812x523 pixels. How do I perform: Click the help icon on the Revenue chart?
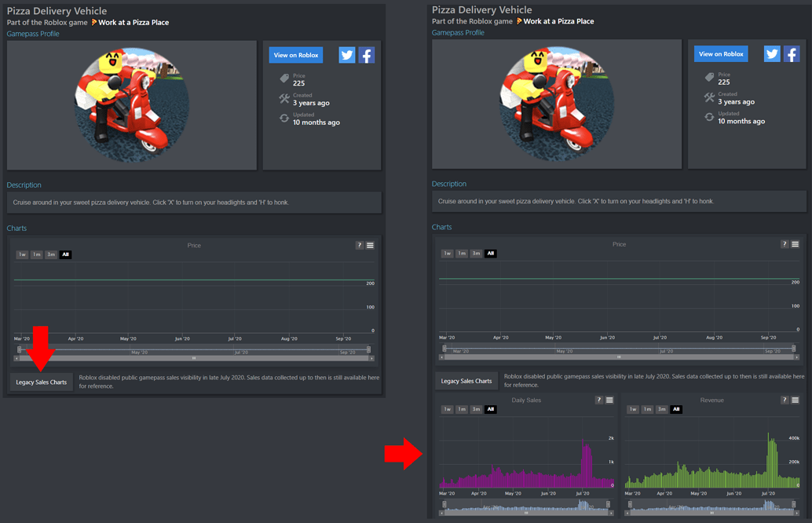(x=784, y=400)
